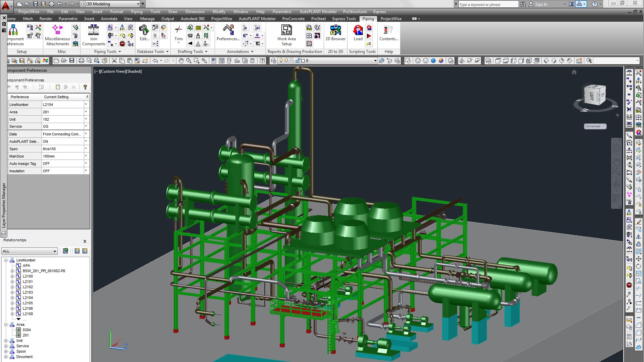
Task: Run script with red play icon
Action: 369,36
